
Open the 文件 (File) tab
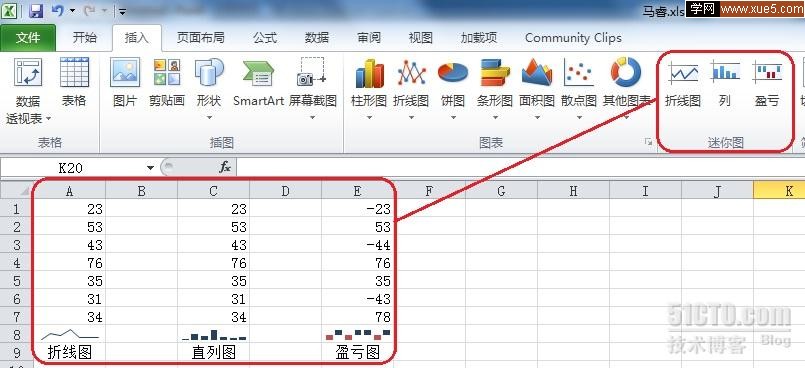pos(28,38)
